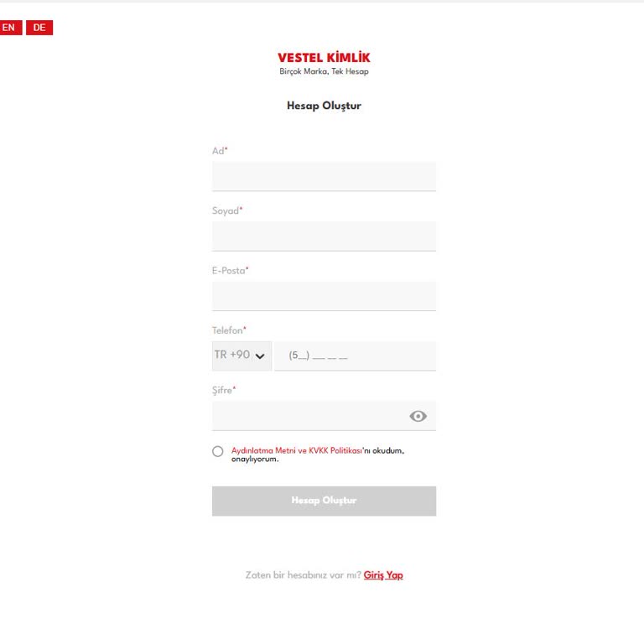644x644 pixels.
Task: Click the 'Hesap Oluştur' page heading
Action: [x=324, y=106]
